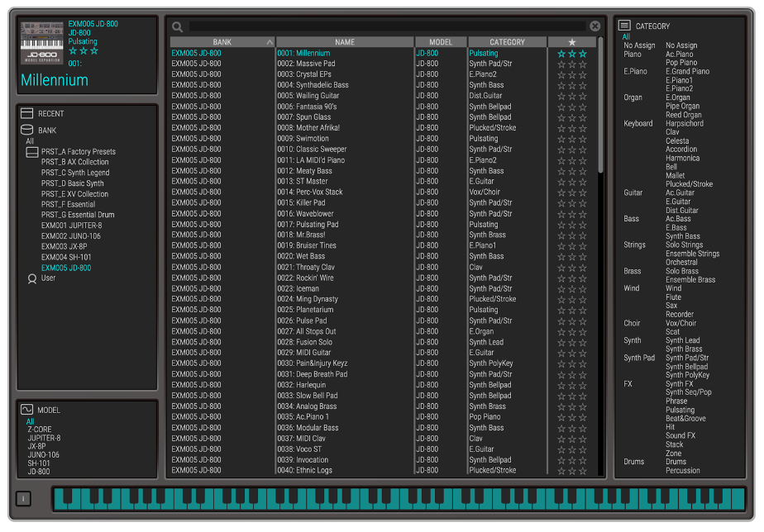Viewport: 764px width, 532px height.
Task: Rate Crystal EPs preset with stars
Action: pyautogui.click(x=572, y=75)
